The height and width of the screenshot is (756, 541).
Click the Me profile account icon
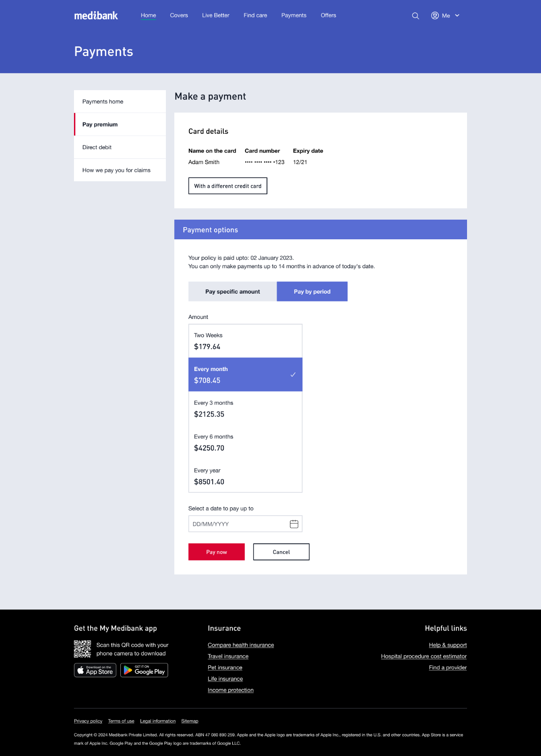(x=435, y=15)
